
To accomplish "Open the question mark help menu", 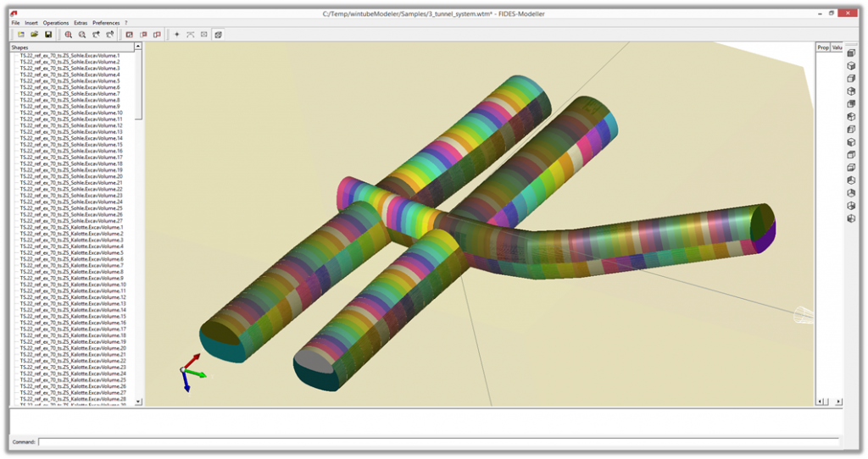I will (126, 23).
